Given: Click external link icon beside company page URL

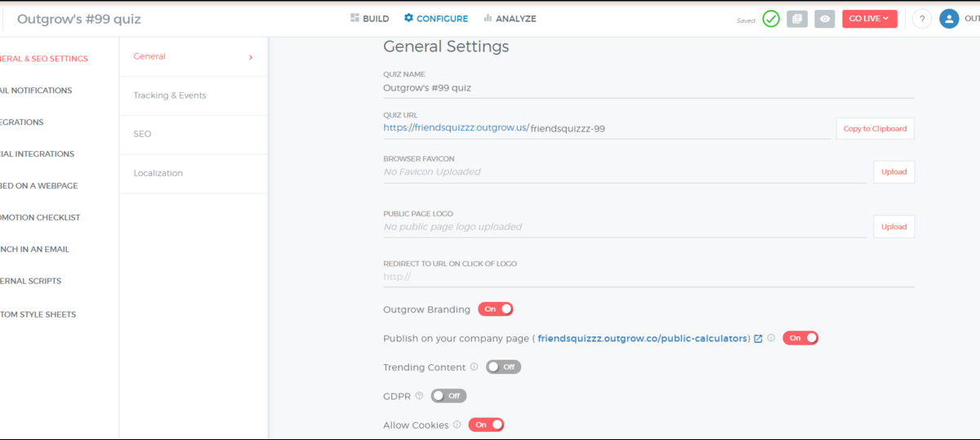Looking at the screenshot, I should (x=758, y=339).
